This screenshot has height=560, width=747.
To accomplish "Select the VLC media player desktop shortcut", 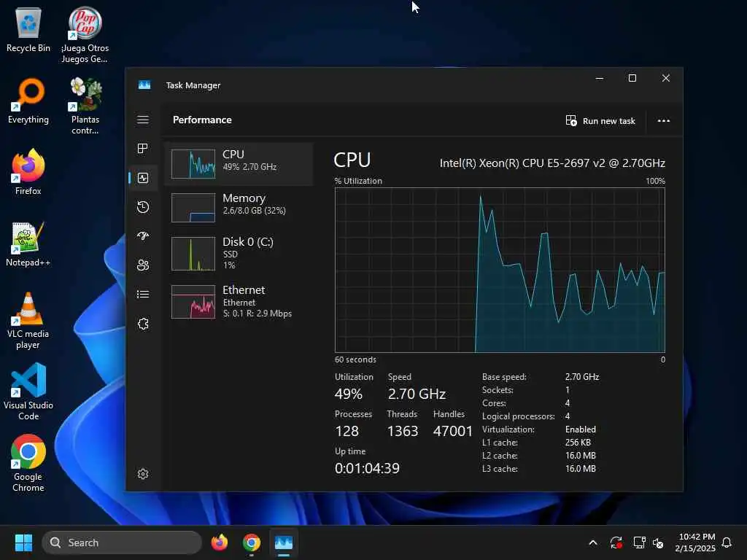I will pos(28,321).
